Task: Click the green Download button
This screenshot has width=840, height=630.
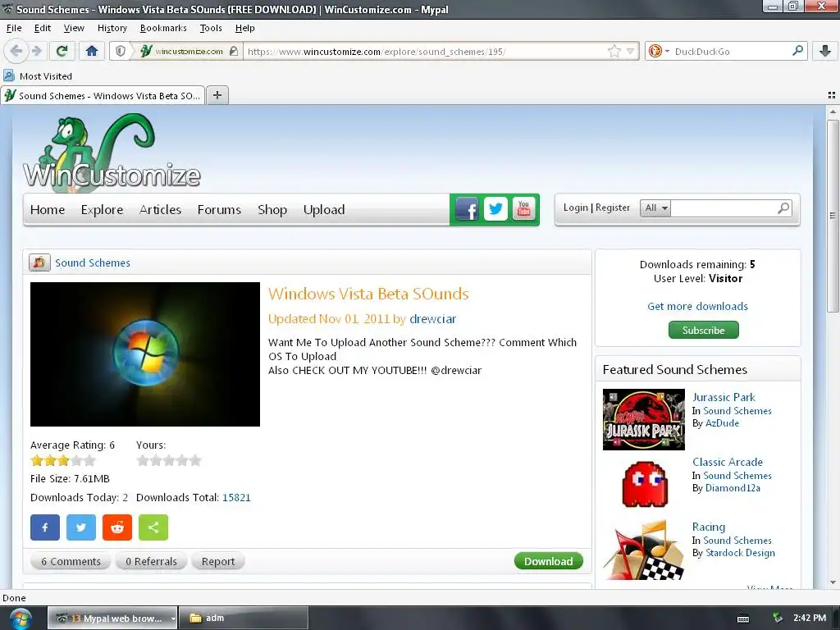Action: [549, 561]
